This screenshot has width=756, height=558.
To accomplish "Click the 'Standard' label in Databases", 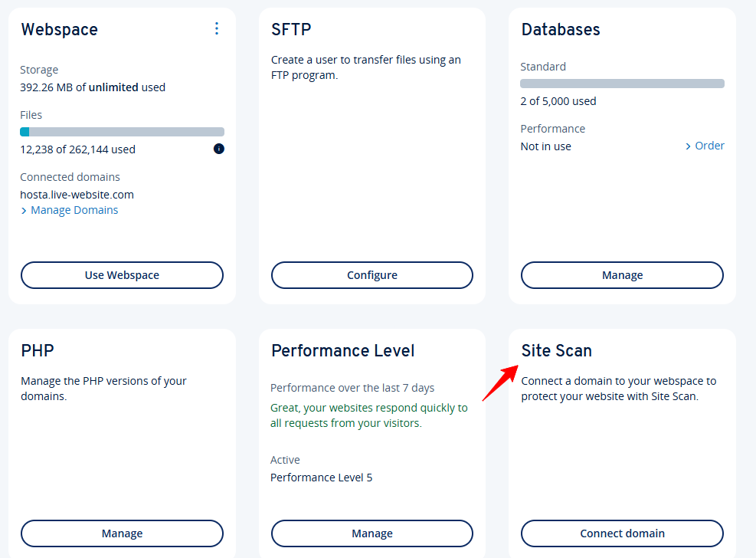I will pos(543,67).
